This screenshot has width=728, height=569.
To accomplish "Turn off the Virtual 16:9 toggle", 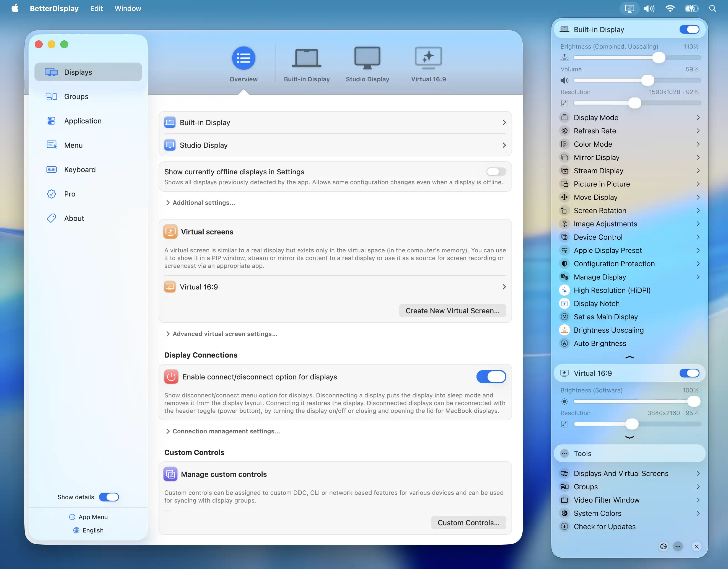I will [x=689, y=373].
